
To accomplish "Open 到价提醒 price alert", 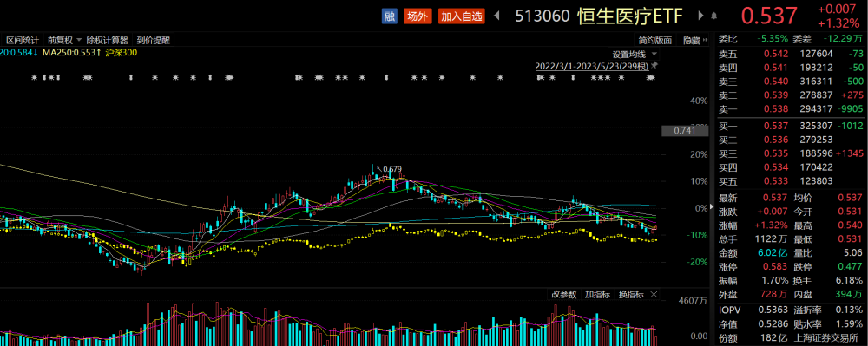I will tap(154, 41).
